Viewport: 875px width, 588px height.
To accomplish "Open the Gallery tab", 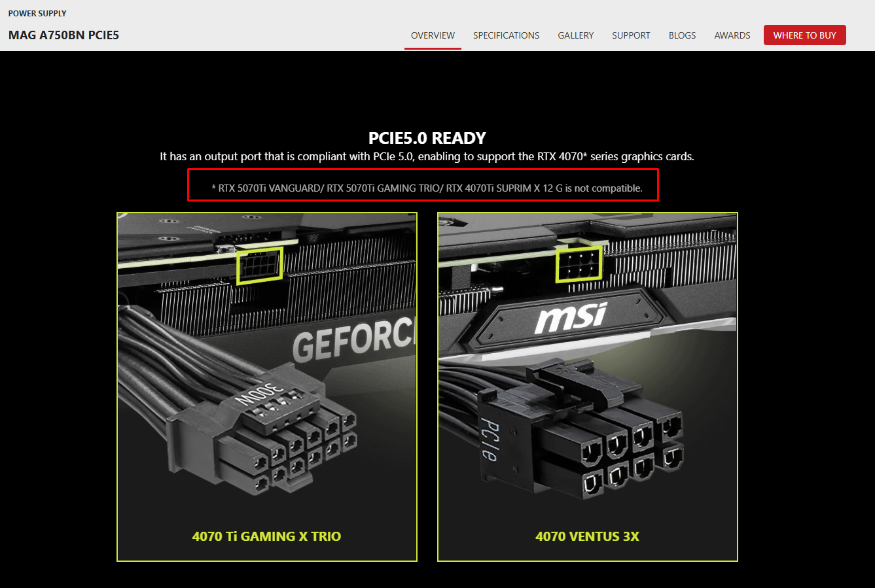I will [575, 35].
